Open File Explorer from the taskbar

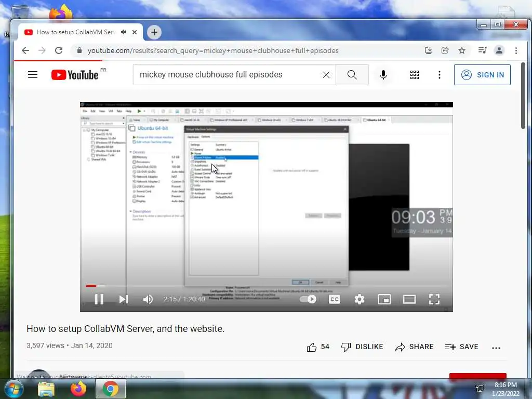(x=46, y=389)
